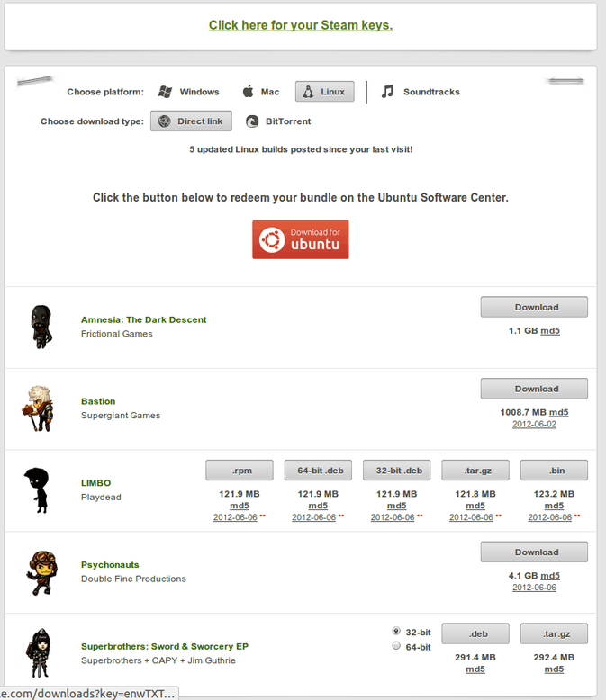This screenshot has height=700, width=606.
Task: Open the Steam keys link
Action: click(x=300, y=25)
